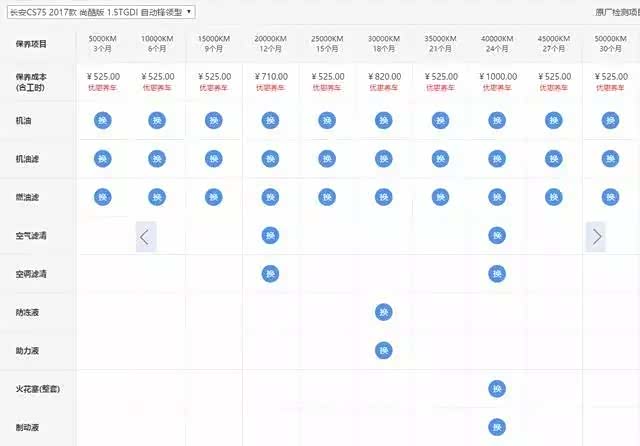The width and height of the screenshot is (640, 446).
Task: Click the 空气滤清 replace icon at 20000KM
Action: [270, 235]
